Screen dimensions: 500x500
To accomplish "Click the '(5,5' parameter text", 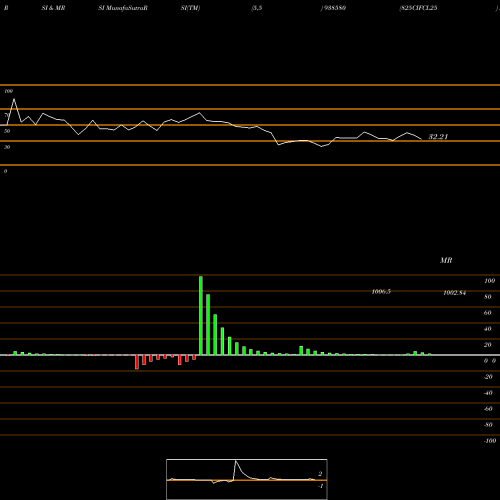I will (257, 8).
